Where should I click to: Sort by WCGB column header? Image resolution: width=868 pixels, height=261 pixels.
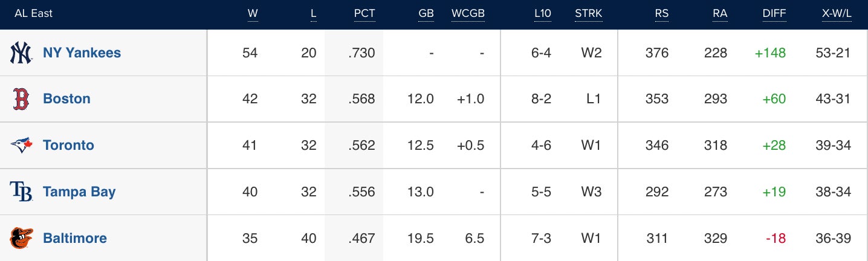point(468,13)
